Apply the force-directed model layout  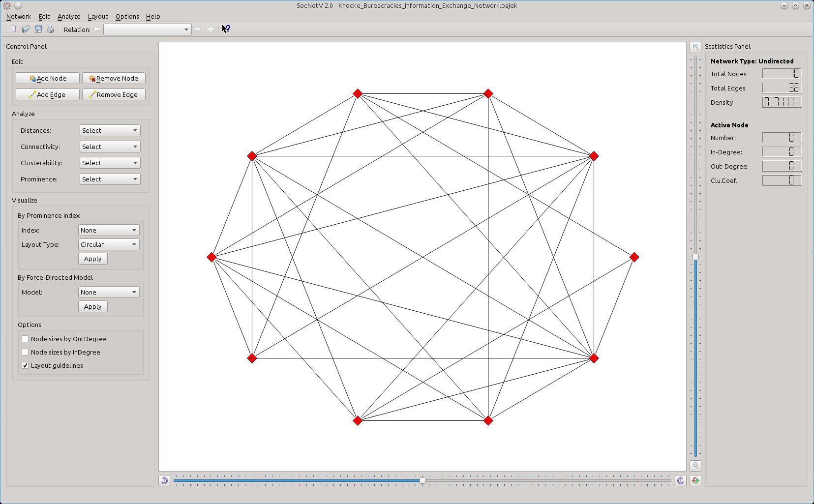(93, 306)
